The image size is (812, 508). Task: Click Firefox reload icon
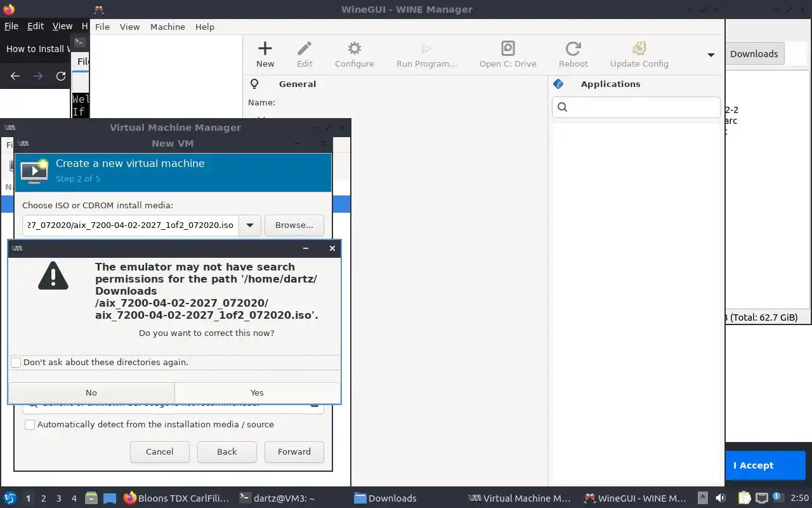pos(61,76)
